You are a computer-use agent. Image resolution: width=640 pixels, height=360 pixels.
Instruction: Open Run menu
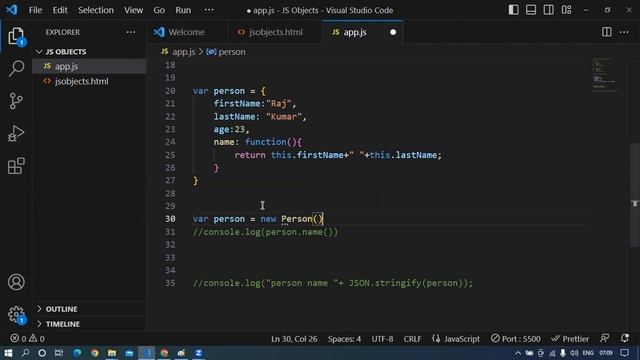click(183, 10)
